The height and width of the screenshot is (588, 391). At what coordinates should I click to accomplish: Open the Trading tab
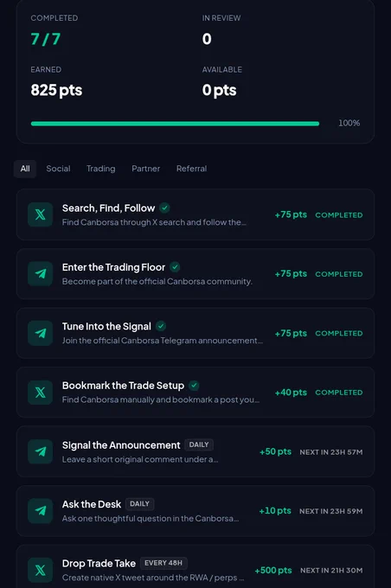[101, 169]
